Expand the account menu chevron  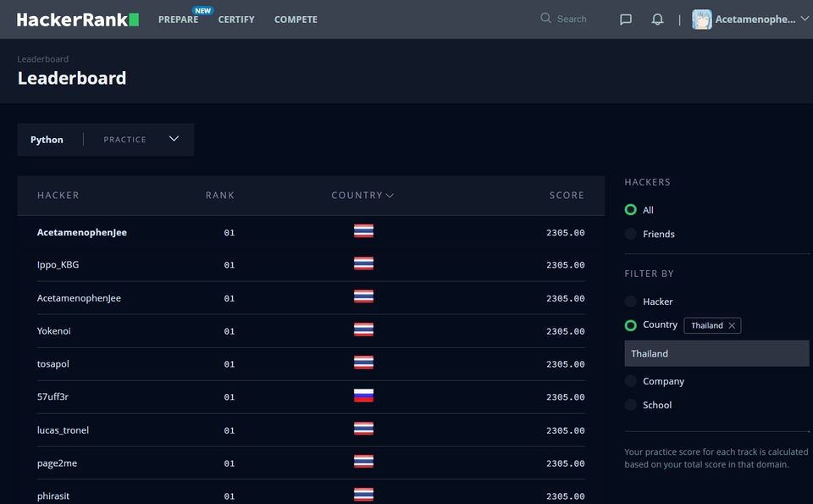tap(805, 19)
